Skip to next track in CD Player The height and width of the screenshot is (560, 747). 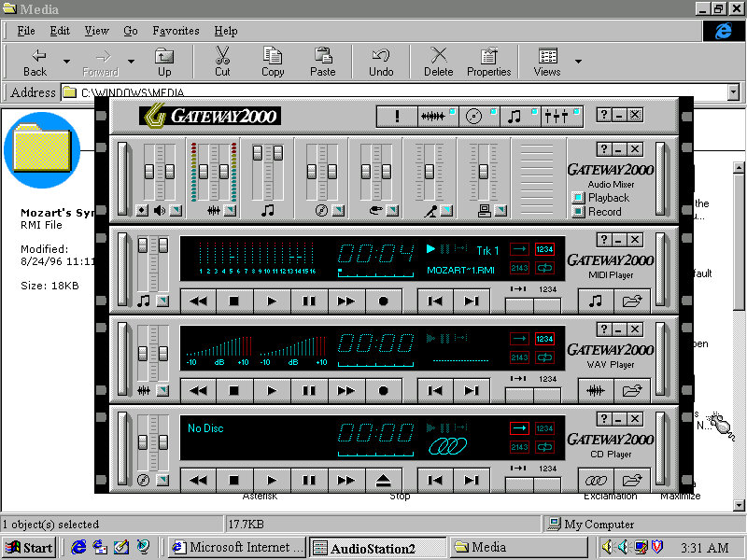point(472,481)
